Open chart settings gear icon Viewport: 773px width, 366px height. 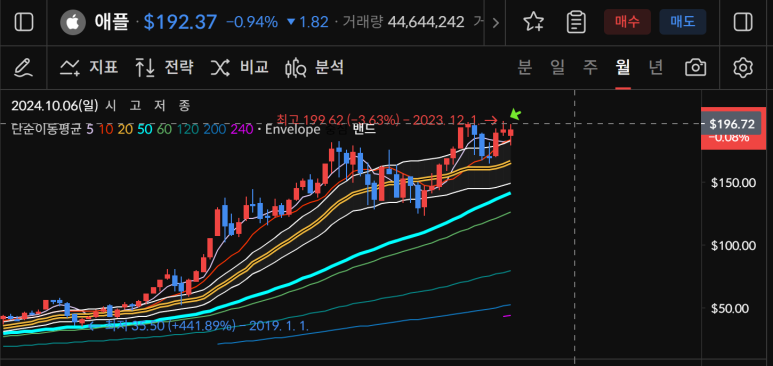point(743,68)
